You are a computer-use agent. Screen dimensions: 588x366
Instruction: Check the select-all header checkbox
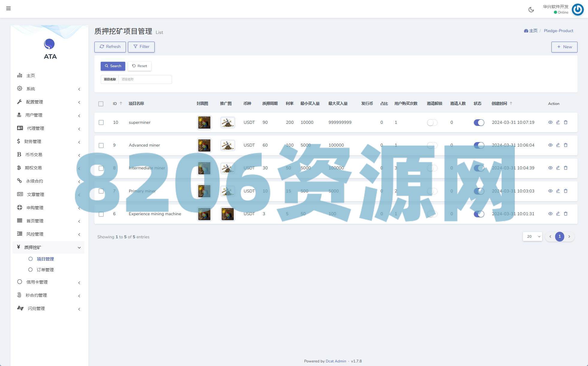coord(101,104)
